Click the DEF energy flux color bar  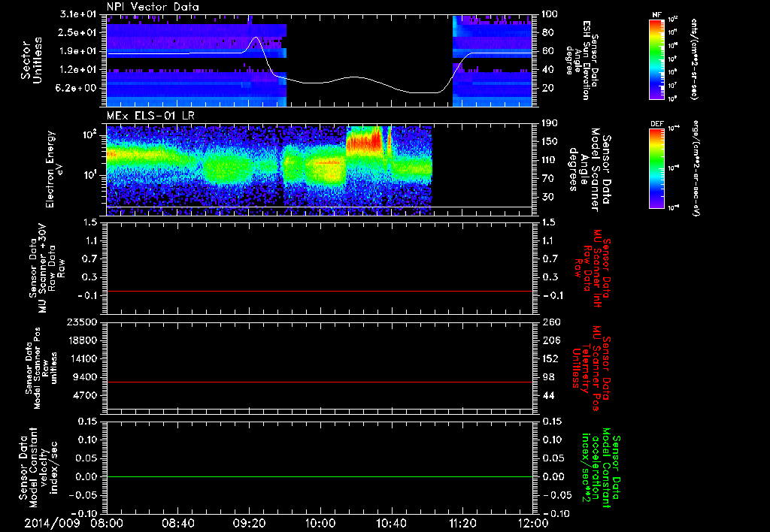(x=657, y=168)
